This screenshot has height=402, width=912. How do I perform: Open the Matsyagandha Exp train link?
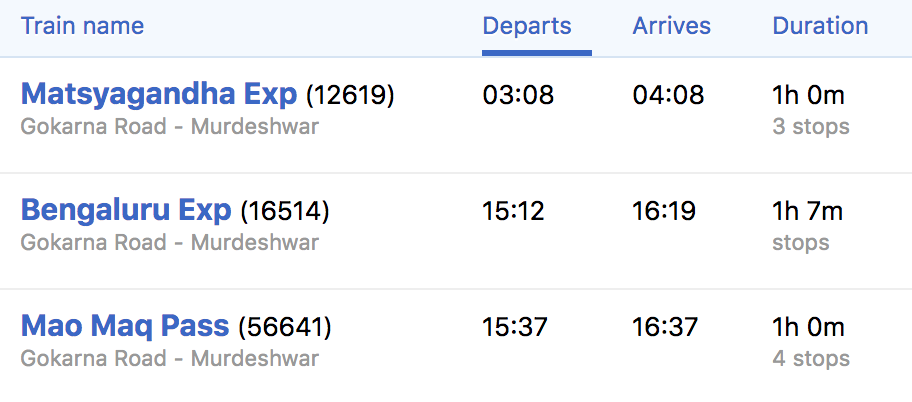(x=159, y=95)
